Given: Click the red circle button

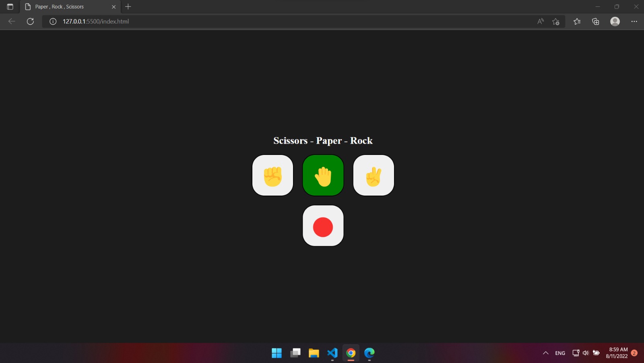Looking at the screenshot, I should tap(323, 226).
